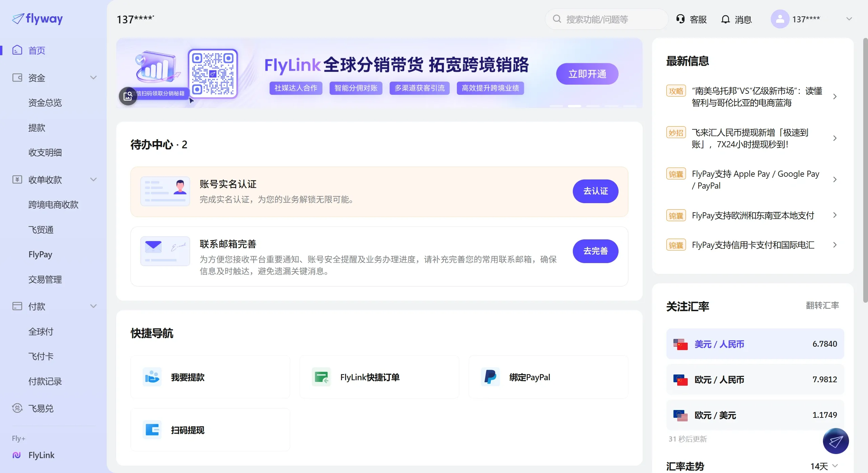Open 收支明细
Image resolution: width=868 pixels, height=473 pixels.
tap(45, 152)
